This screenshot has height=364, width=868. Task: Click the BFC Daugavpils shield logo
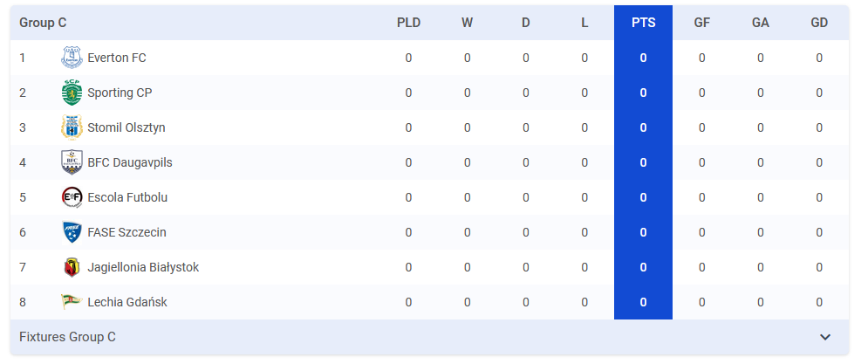tap(72, 162)
